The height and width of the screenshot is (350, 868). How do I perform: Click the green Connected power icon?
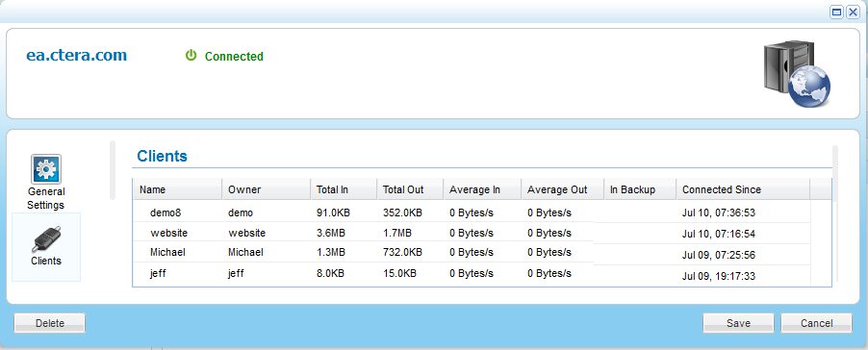pyautogui.click(x=191, y=56)
